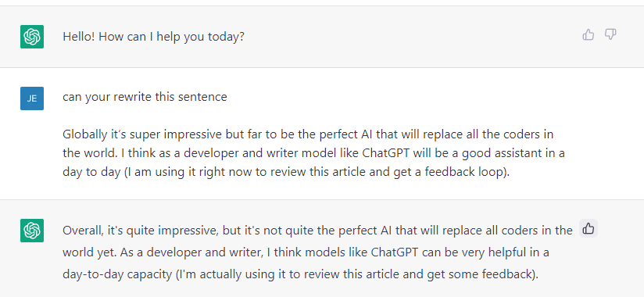The width and height of the screenshot is (644, 297).
Task: Click the highlighted thumbs up on the rewritten response
Action: 589,228
